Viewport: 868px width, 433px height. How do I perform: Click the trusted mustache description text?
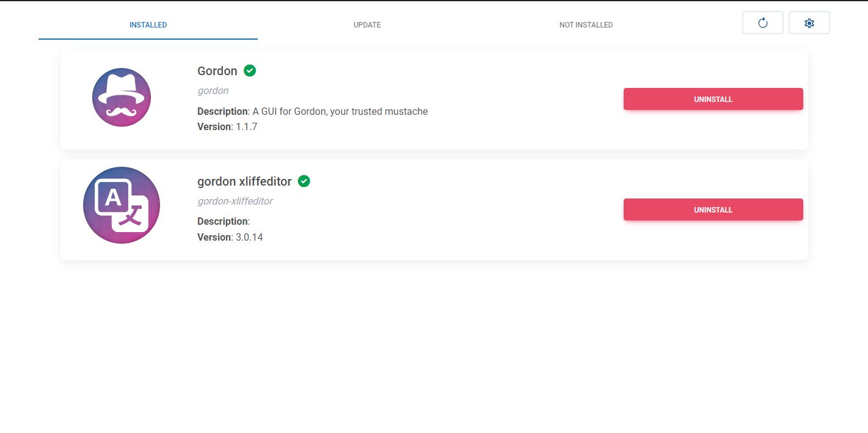click(313, 112)
